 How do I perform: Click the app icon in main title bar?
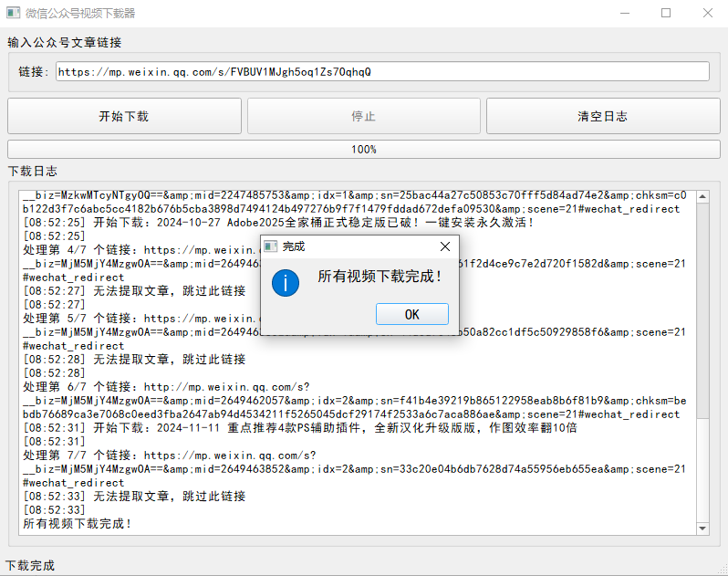pos(13,14)
